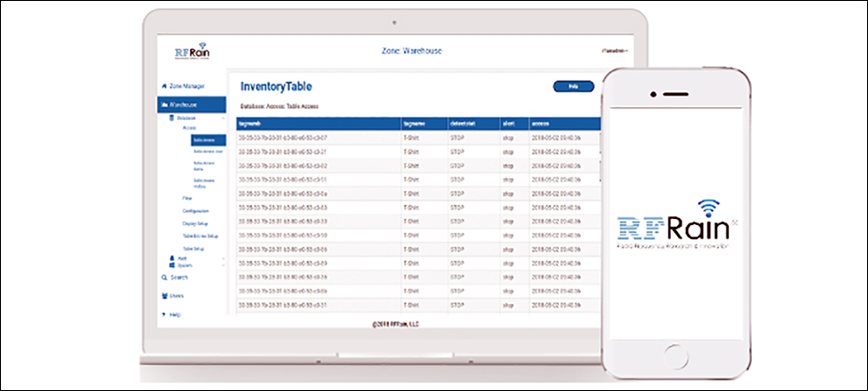Screen dimensions: 868x391
Task: Open Configuration in the sidebar tree
Action: 195,211
